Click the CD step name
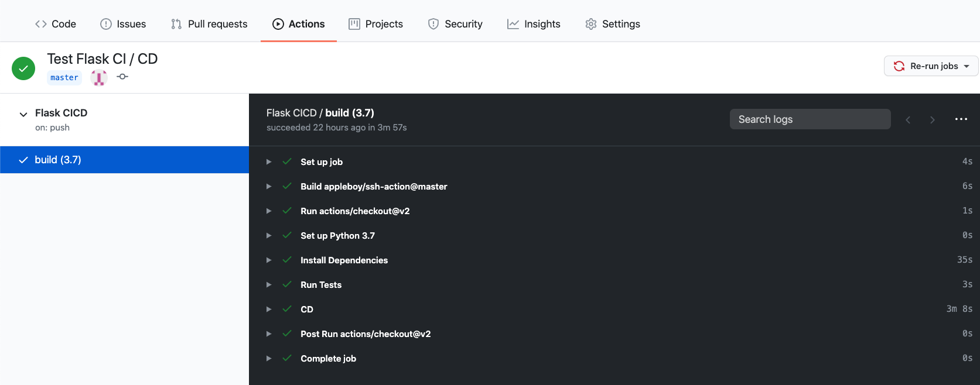Viewport: 980px width, 385px height. pyautogui.click(x=307, y=310)
